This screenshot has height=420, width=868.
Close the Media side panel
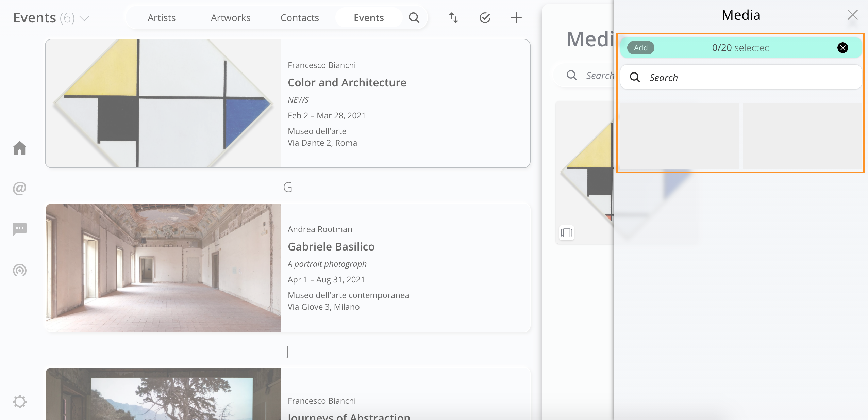(852, 15)
